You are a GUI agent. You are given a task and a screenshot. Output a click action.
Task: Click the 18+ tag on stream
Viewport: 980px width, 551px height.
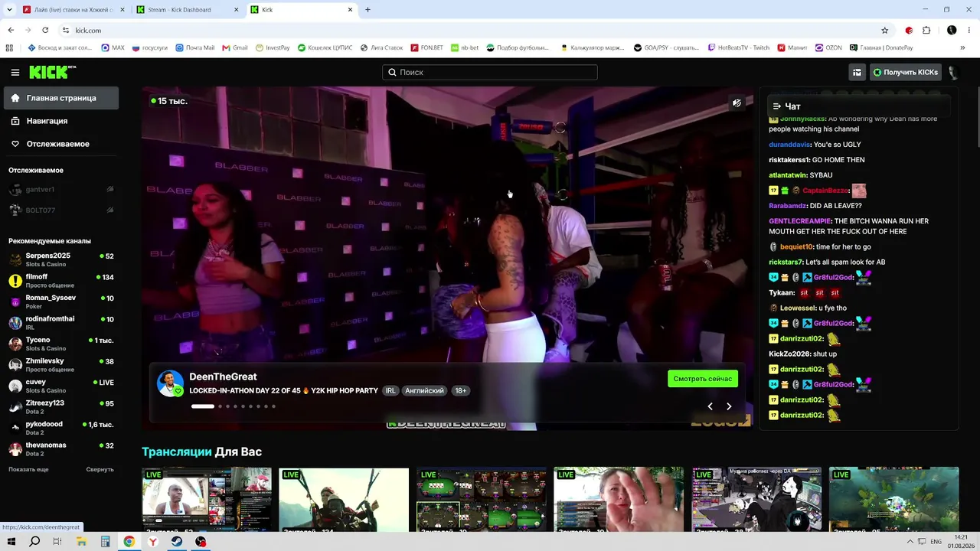click(461, 390)
